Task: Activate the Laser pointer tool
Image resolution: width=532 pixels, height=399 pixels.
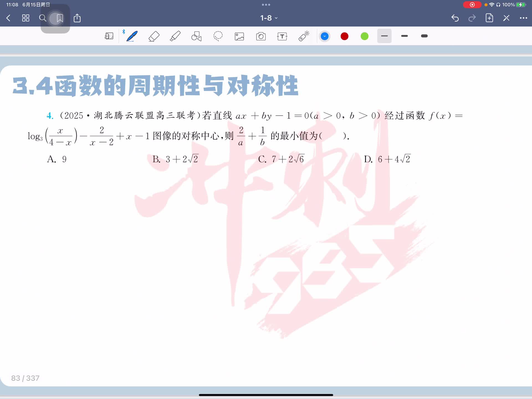Action: 304,36
